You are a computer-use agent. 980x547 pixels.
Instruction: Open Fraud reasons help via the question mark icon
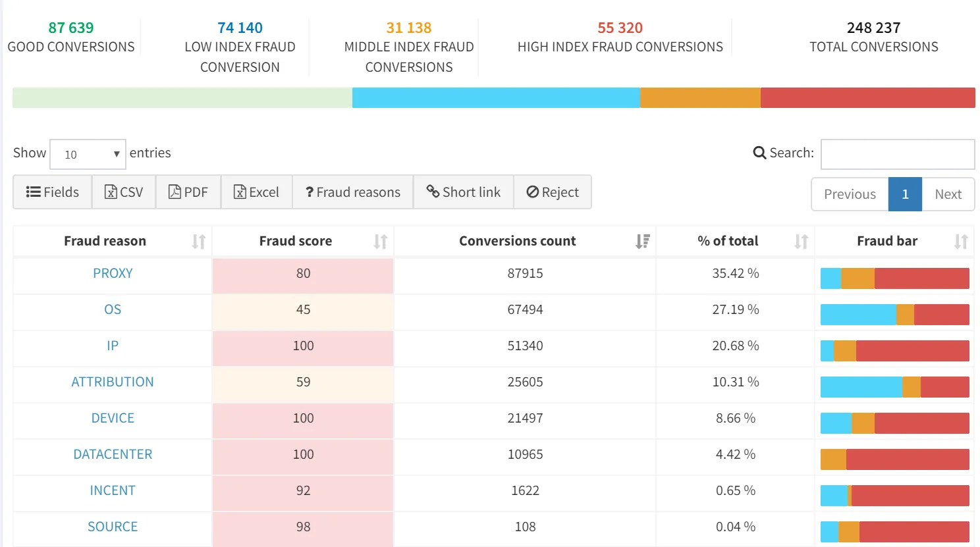310,192
